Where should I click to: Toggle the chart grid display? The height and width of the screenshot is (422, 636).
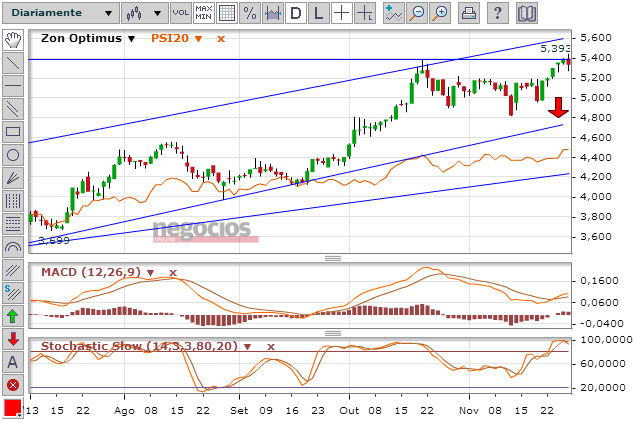pyautogui.click(x=227, y=13)
